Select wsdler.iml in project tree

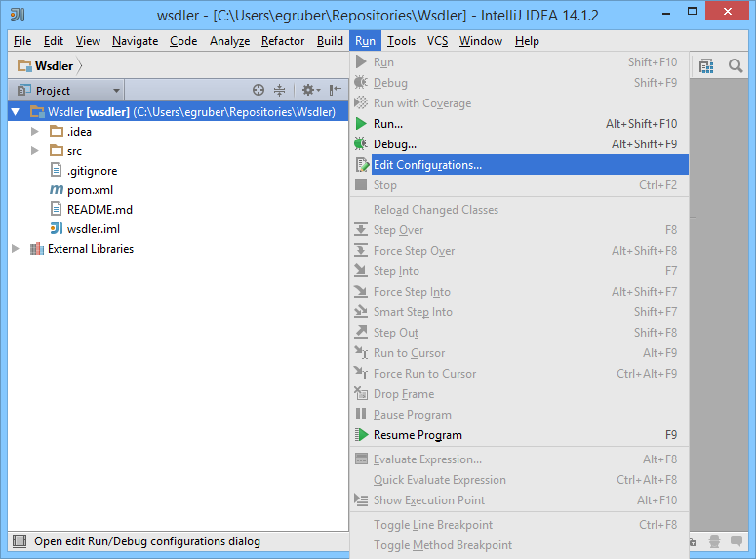[94, 229]
